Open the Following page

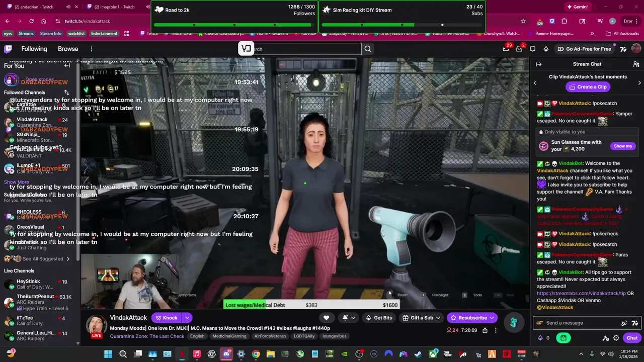tap(34, 49)
